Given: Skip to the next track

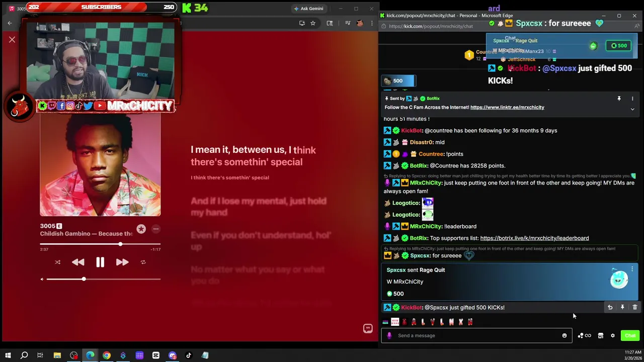Looking at the screenshot, I should coord(122,262).
